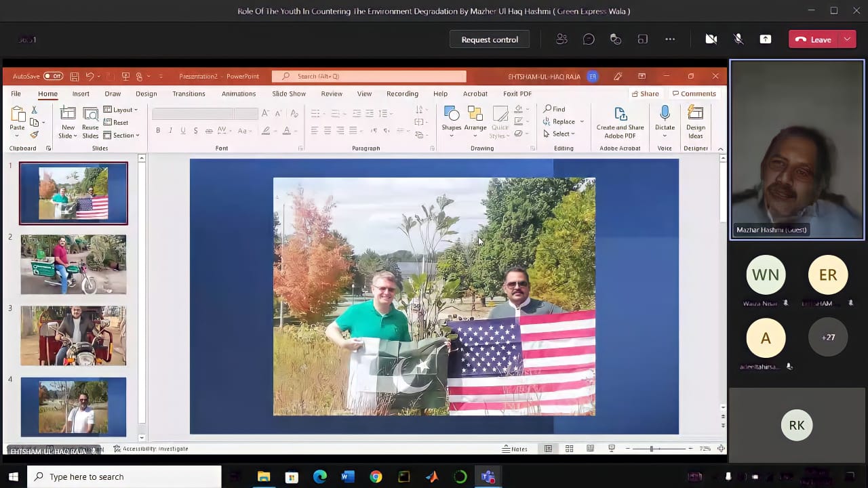Open the Teams participants panel icon
868x488 pixels.
point(561,39)
